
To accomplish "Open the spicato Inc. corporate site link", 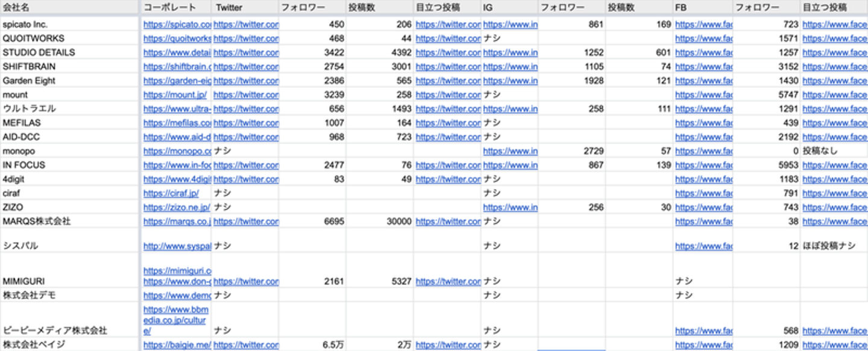I will coord(177,25).
